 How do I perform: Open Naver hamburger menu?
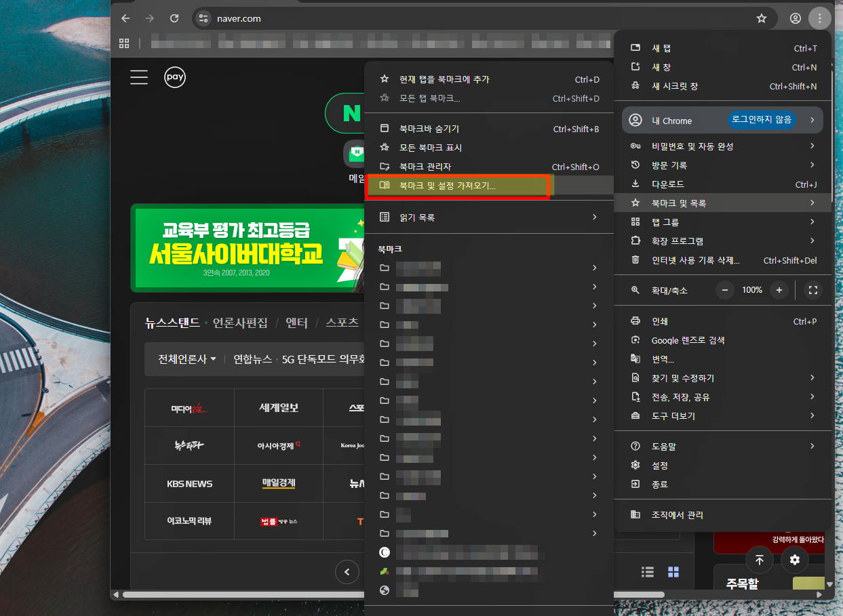pyautogui.click(x=139, y=77)
